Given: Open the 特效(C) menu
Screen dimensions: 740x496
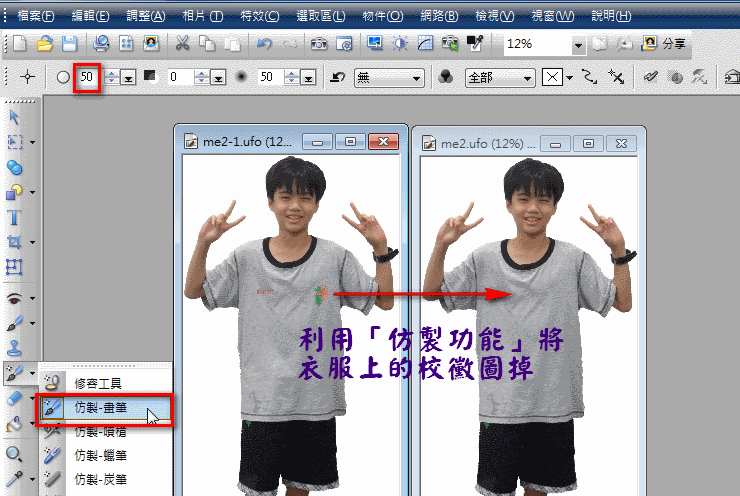Looking at the screenshot, I should [x=260, y=16].
